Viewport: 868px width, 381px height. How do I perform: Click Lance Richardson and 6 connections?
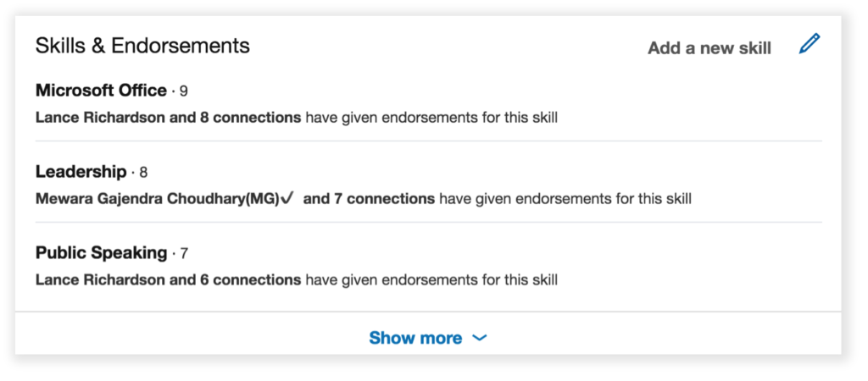[169, 279]
